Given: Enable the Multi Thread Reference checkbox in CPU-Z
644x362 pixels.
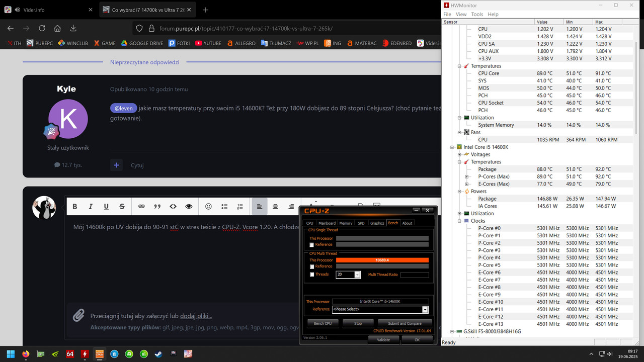Looking at the screenshot, I should point(312,266).
